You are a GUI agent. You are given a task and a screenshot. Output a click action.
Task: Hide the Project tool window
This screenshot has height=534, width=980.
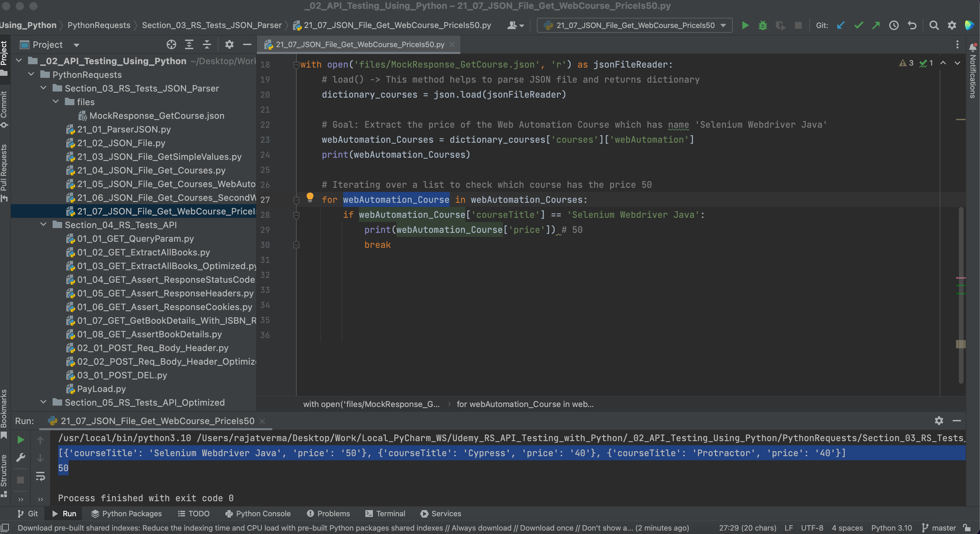pos(247,44)
